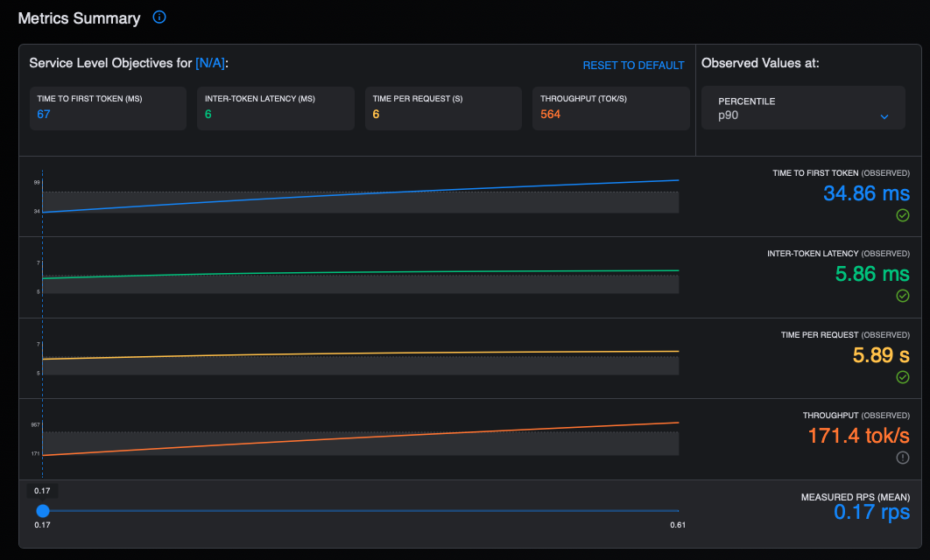Click Time Per Request green checkmark icon
The height and width of the screenshot is (560, 930).
tap(903, 377)
